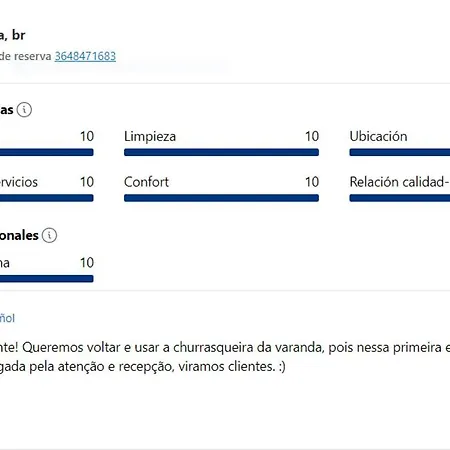The image size is (450, 450).
Task: Click the Limpieza label
Action: coord(150,136)
